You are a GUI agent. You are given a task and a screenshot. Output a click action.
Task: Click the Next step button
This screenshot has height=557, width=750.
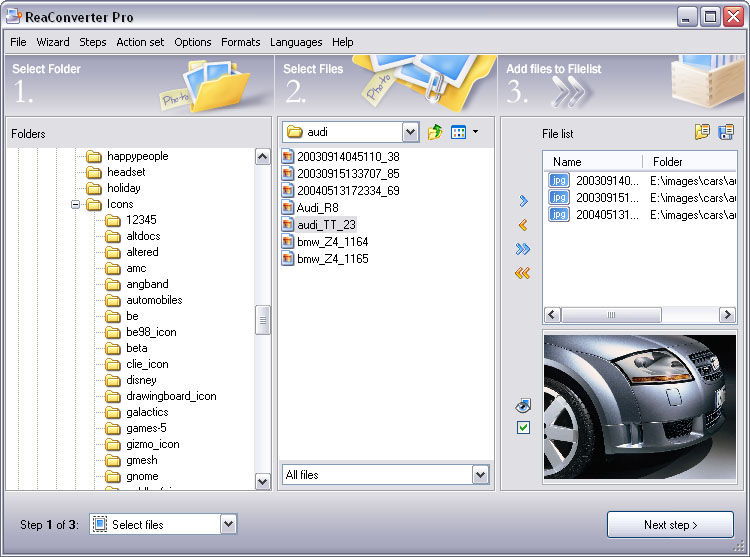point(670,524)
